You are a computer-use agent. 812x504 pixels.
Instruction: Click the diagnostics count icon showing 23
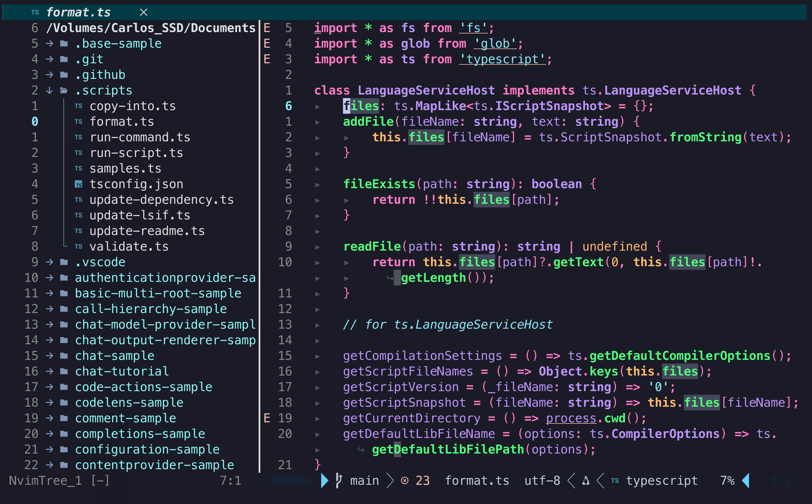tap(405, 480)
